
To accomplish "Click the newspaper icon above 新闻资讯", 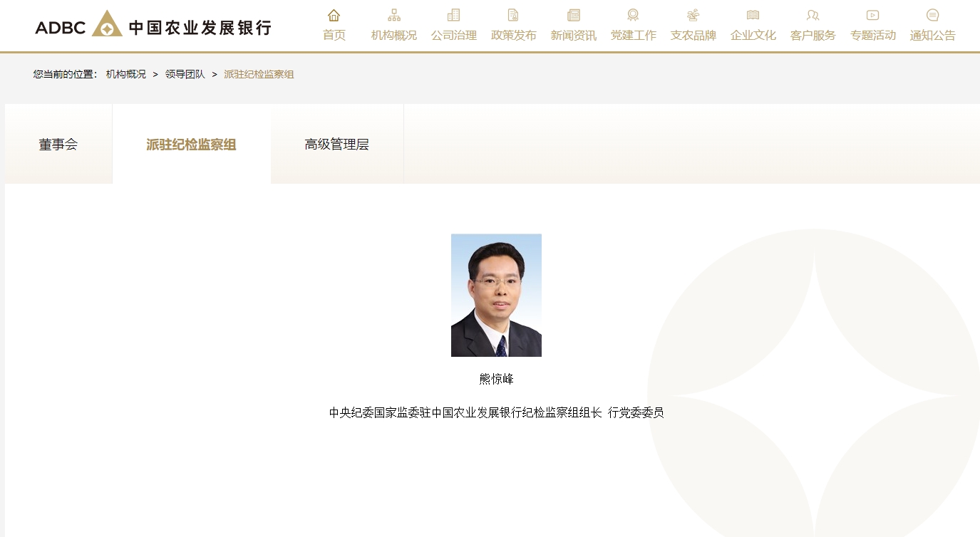I will 574,15.
